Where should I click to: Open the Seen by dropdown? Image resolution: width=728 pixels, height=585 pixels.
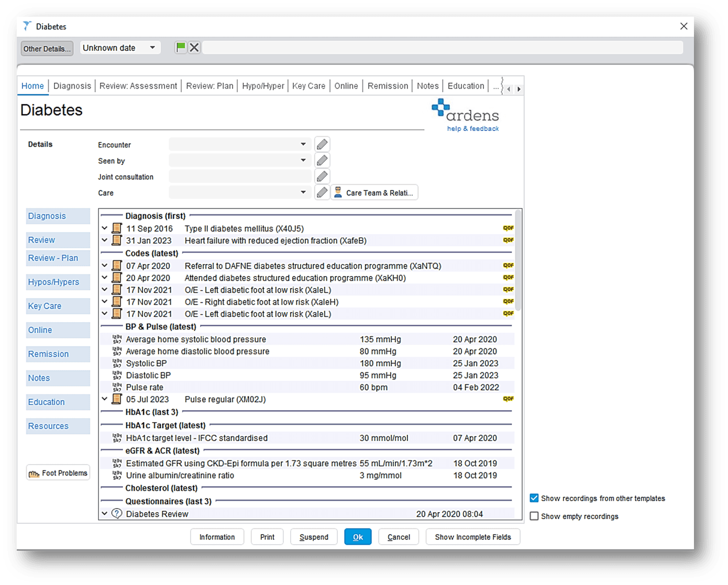[x=240, y=160]
